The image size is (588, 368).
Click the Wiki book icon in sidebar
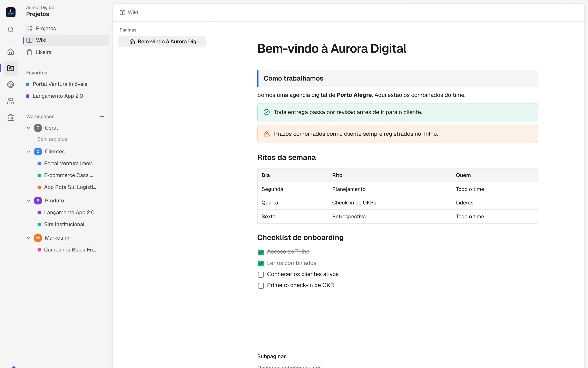tap(29, 40)
